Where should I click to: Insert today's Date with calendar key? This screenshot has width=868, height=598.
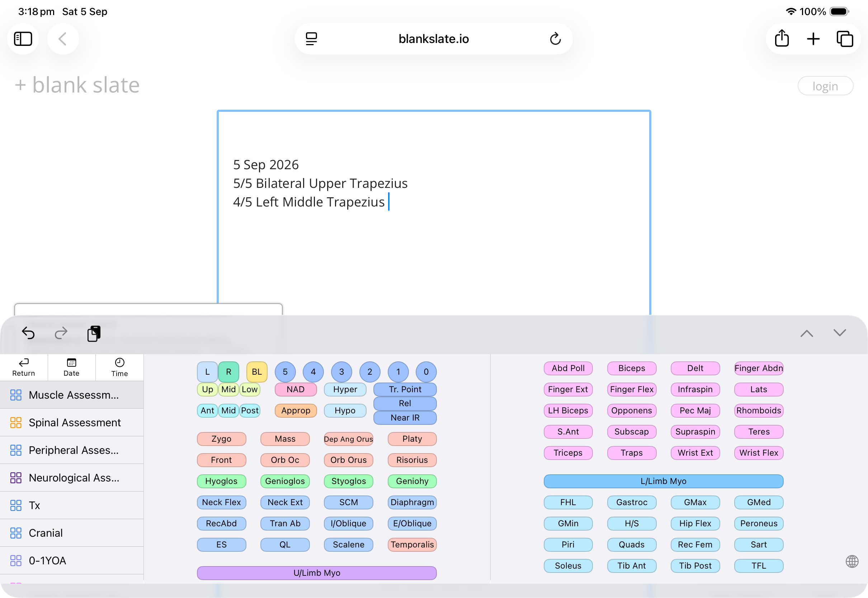71,367
